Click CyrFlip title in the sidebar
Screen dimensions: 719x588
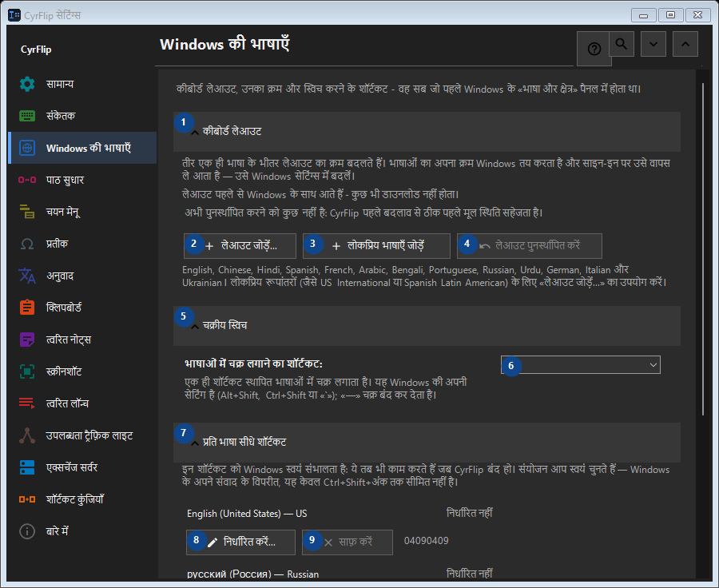[x=36, y=50]
